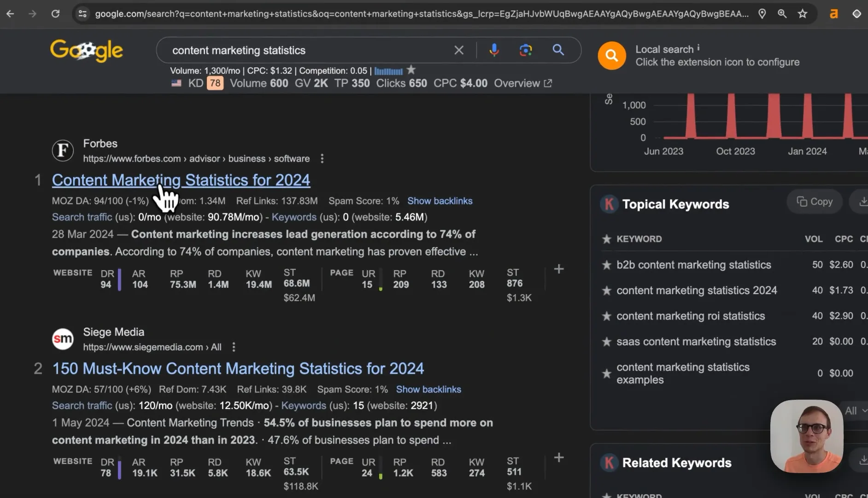
Task: Star the saas content marketing statistics keyword
Action: (x=607, y=342)
